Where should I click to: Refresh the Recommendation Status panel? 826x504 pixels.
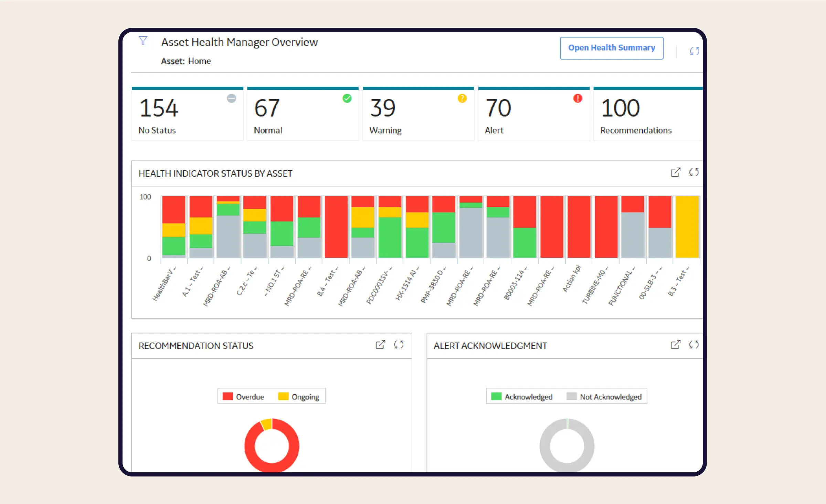pos(399,345)
